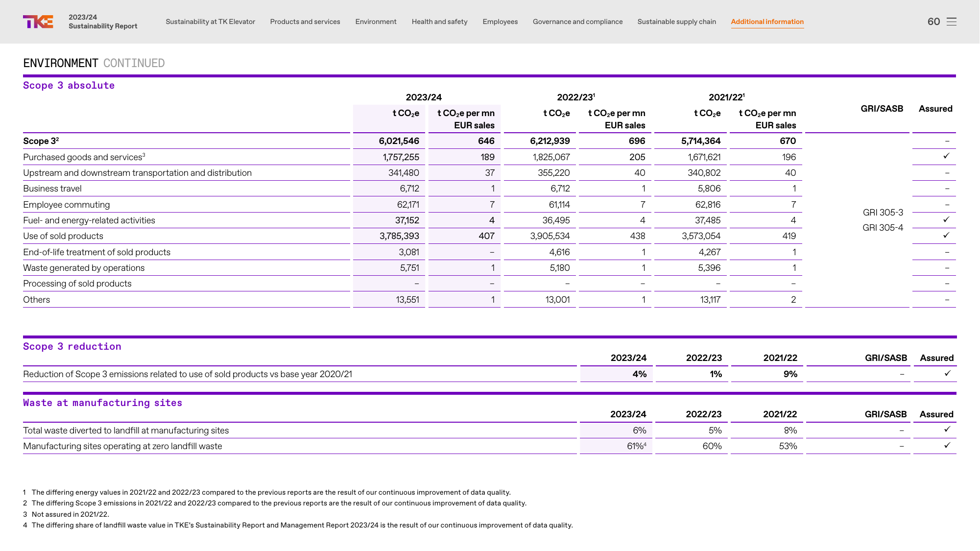Click GRI 305-3 reference
980x551 pixels.
883,213
